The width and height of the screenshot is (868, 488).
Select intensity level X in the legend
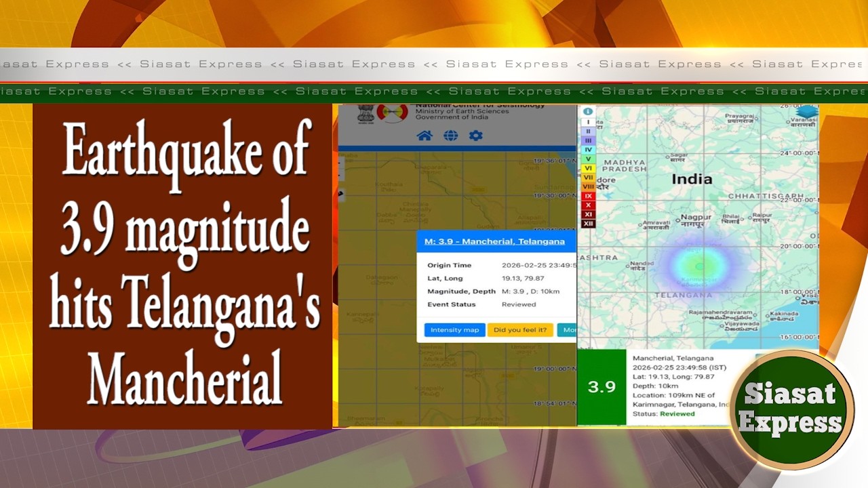tap(588, 205)
